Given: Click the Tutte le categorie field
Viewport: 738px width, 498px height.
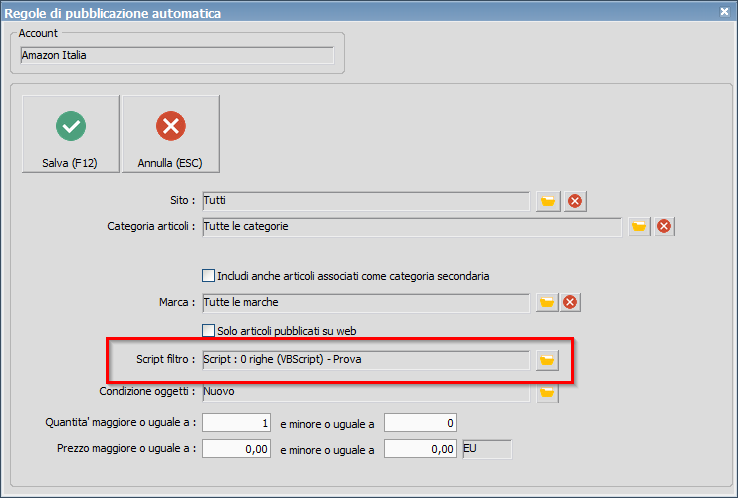Looking at the screenshot, I should click(x=412, y=227).
